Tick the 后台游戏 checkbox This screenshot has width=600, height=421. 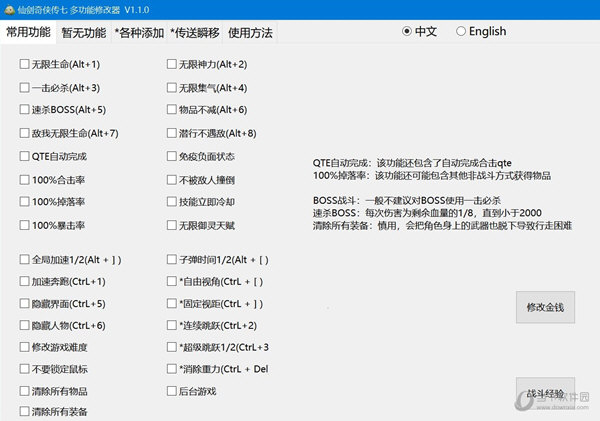[171, 391]
